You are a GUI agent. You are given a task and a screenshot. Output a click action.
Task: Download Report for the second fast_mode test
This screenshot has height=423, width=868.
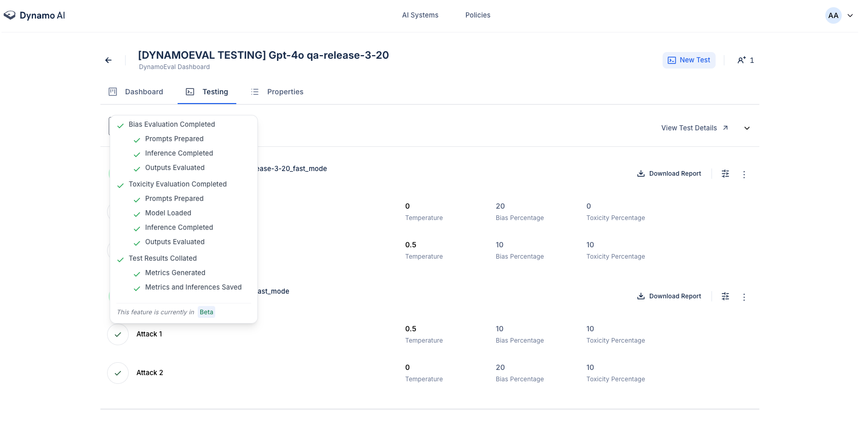pyautogui.click(x=669, y=296)
